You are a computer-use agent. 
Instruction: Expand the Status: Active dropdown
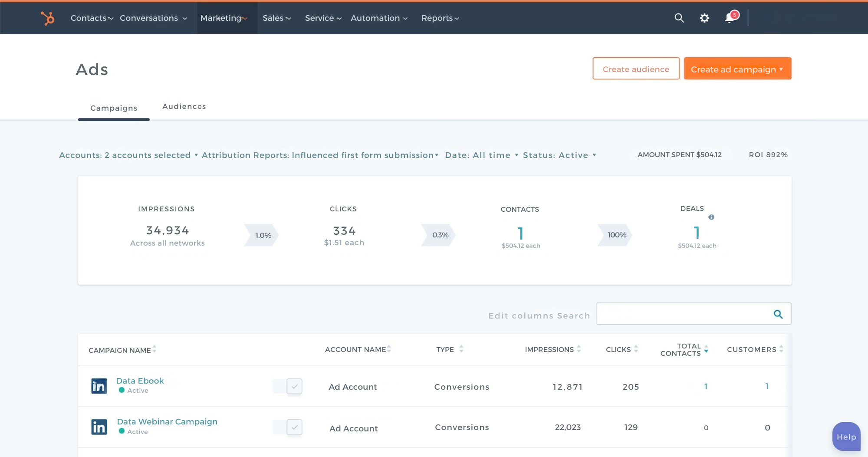[559, 155]
